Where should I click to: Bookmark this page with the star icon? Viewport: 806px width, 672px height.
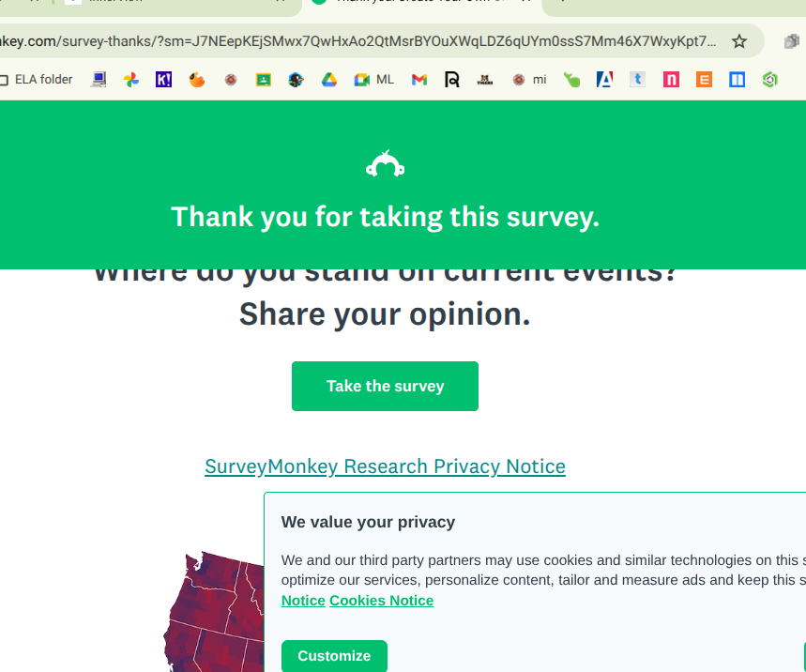click(x=739, y=41)
